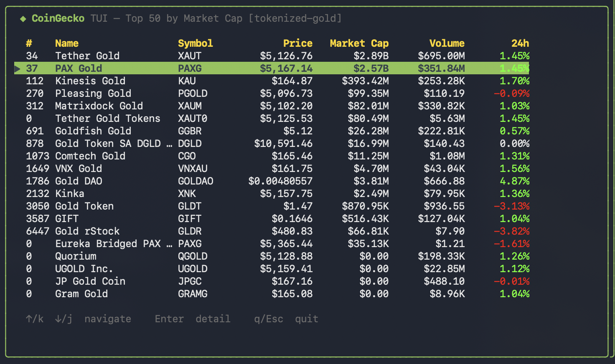Click the green diamond CoinGecko logo icon
This screenshot has width=615, height=364.
click(23, 19)
